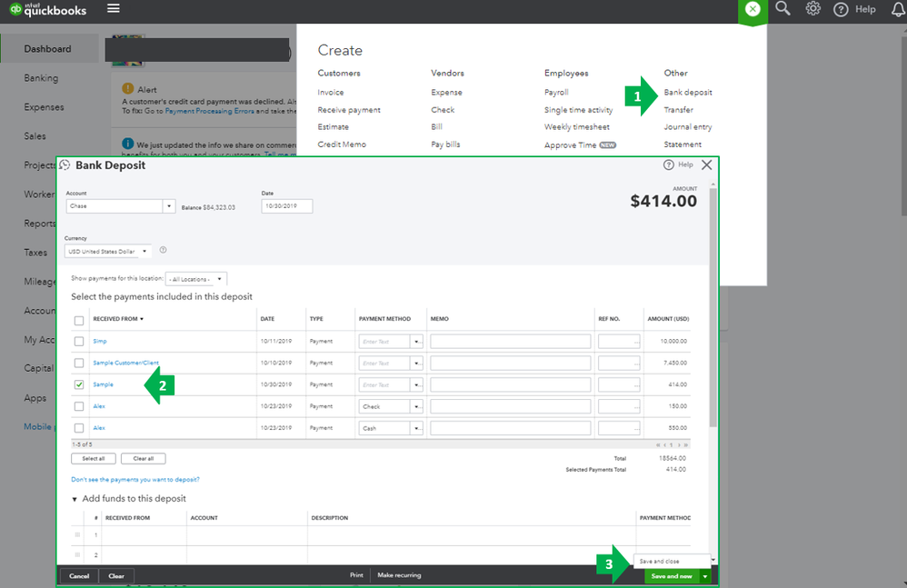This screenshot has width=907, height=588.
Task: Open Save and new dropdown arrow
Action: tap(705, 576)
